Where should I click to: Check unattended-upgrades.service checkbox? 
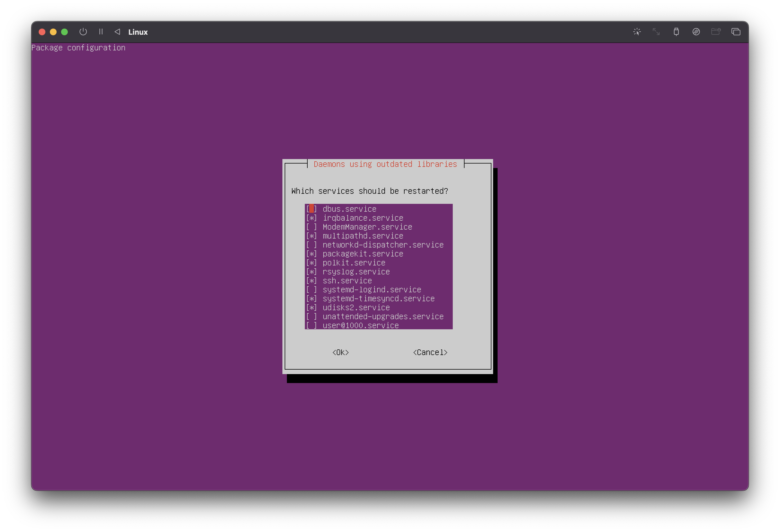(312, 317)
